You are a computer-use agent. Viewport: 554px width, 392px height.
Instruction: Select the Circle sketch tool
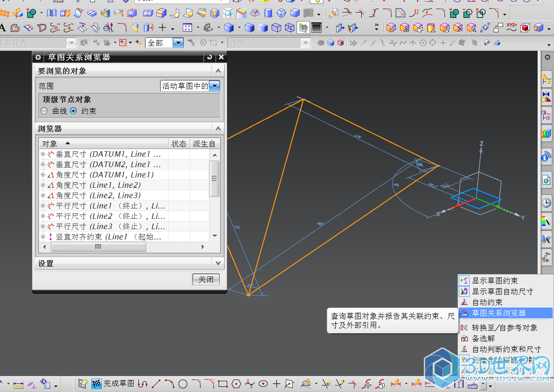point(183,383)
